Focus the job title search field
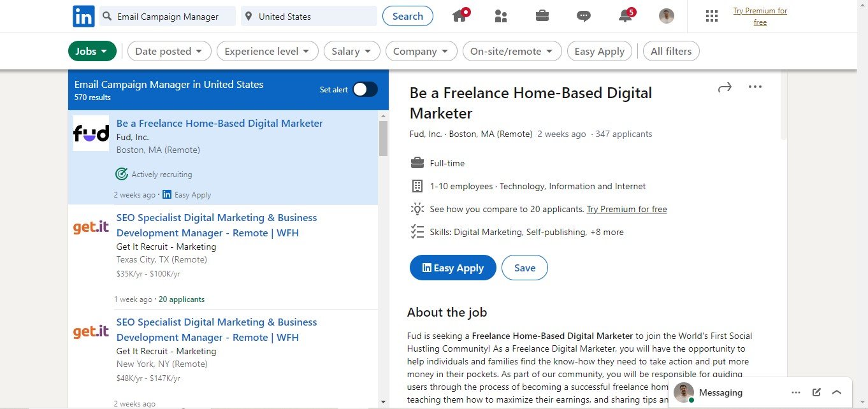 [168, 17]
